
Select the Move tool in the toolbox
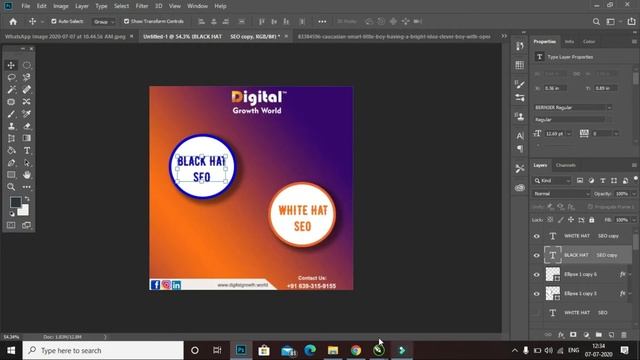(x=11, y=65)
